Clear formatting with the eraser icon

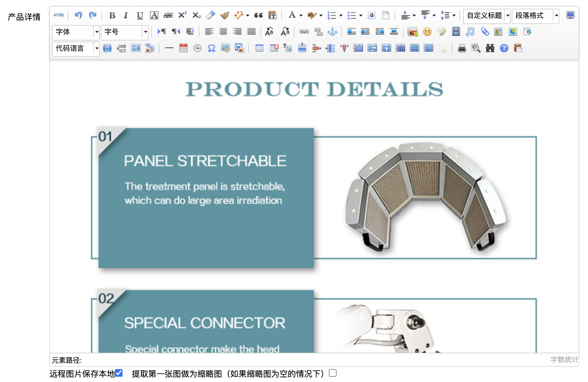(210, 15)
